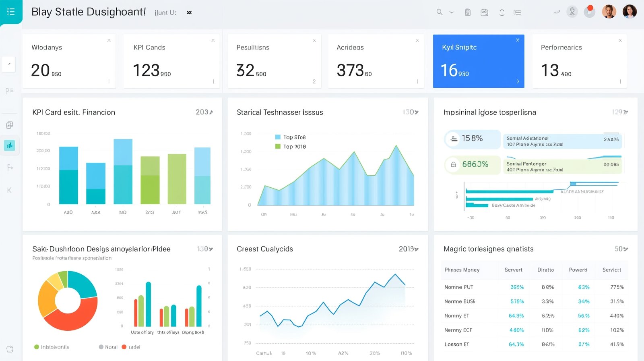644x361 pixels.
Task: Select the Servert column header
Action: (513, 270)
